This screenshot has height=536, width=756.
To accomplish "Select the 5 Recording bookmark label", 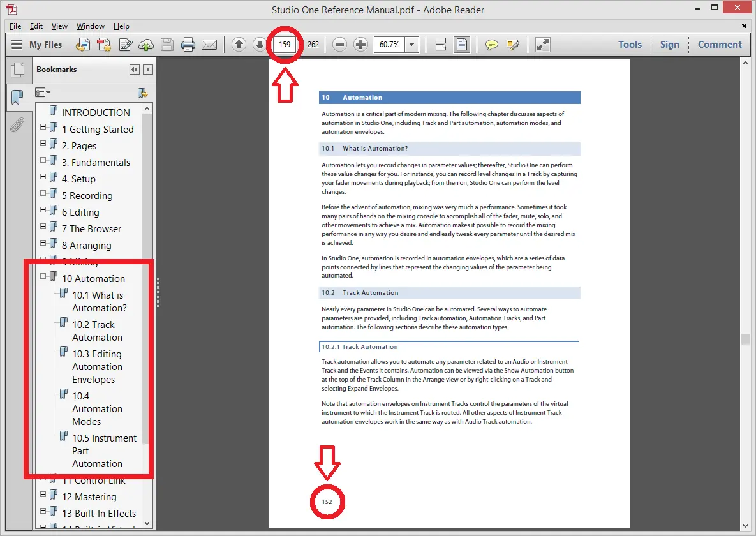I will (x=87, y=195).
